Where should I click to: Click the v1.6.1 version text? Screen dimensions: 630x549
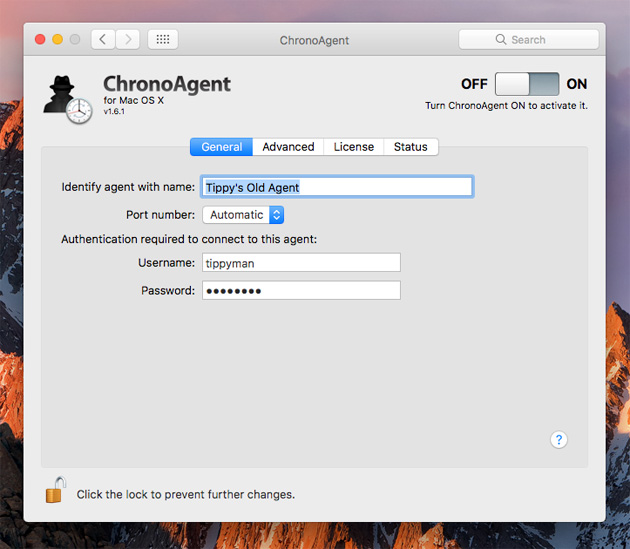(114, 112)
